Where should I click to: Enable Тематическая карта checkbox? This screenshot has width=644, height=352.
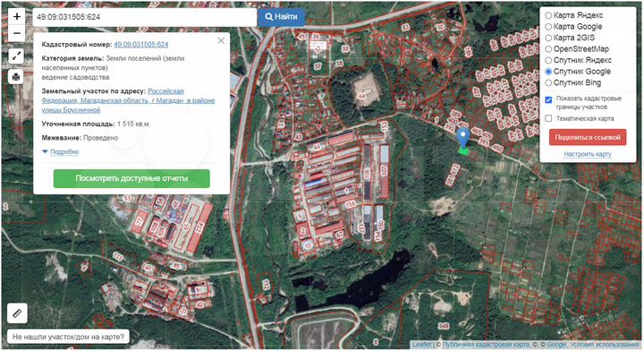coord(548,118)
